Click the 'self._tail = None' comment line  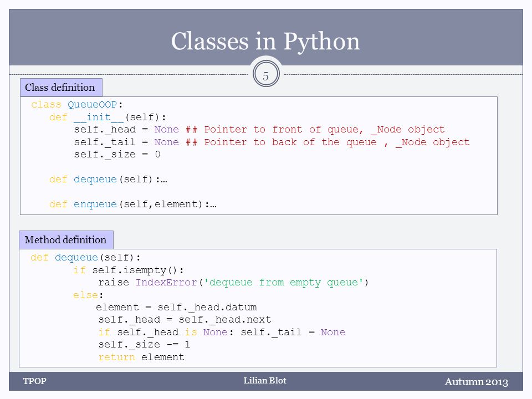coord(272,142)
